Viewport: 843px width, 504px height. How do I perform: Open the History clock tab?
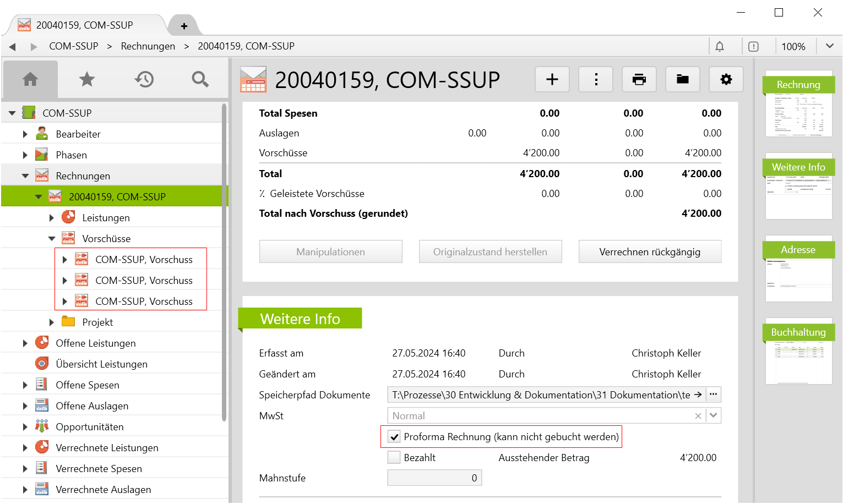point(144,79)
